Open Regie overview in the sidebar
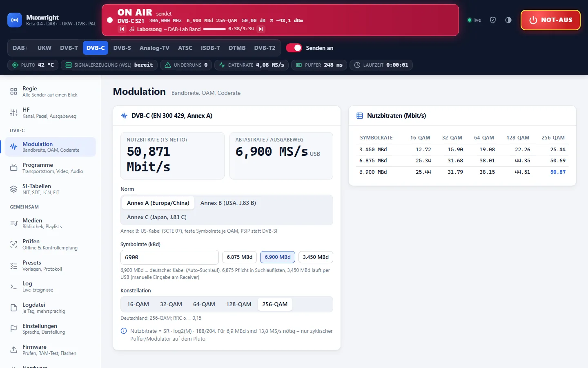 point(51,91)
